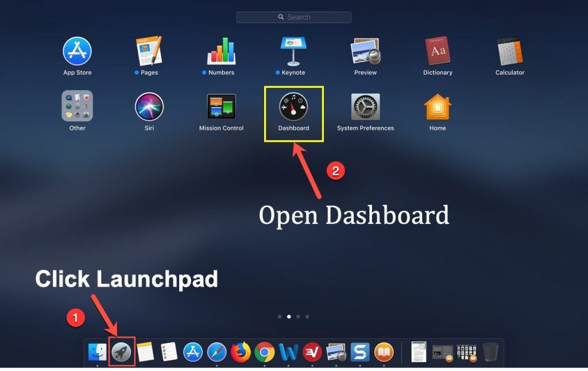Open Books from the Dock

tap(384, 352)
